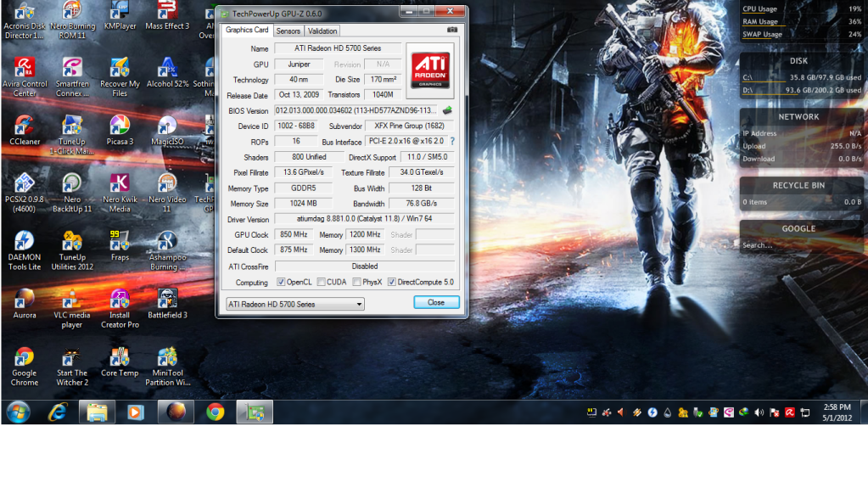Click the GPU-Z taskbar button

click(255, 412)
